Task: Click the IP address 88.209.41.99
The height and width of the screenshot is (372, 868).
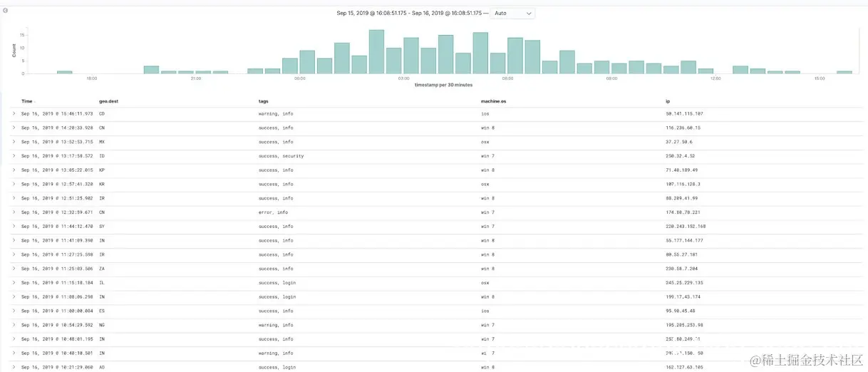Action: click(x=681, y=198)
